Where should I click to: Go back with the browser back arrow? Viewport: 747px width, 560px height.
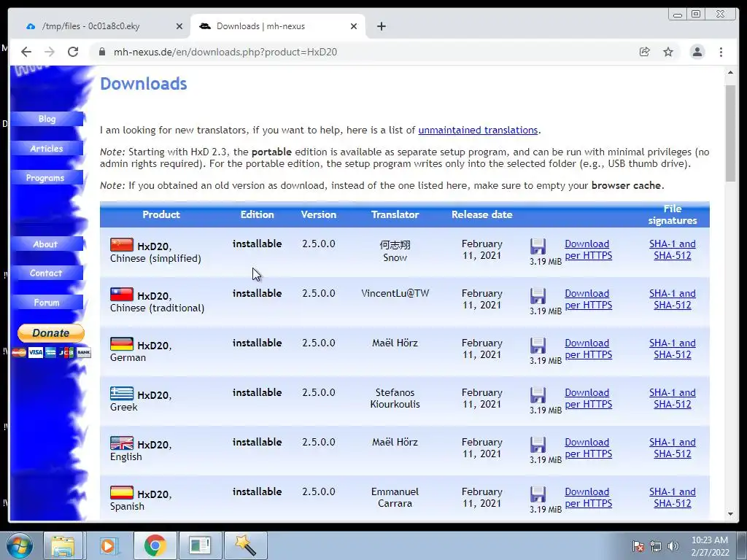tap(26, 52)
